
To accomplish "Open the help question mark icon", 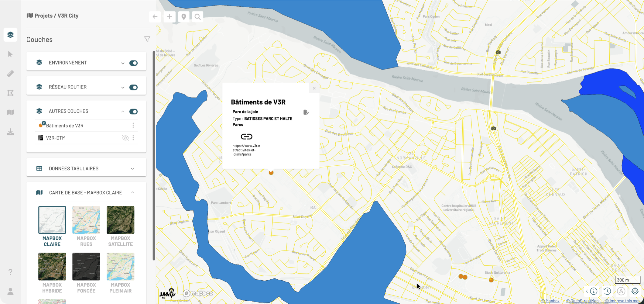I will (10, 272).
